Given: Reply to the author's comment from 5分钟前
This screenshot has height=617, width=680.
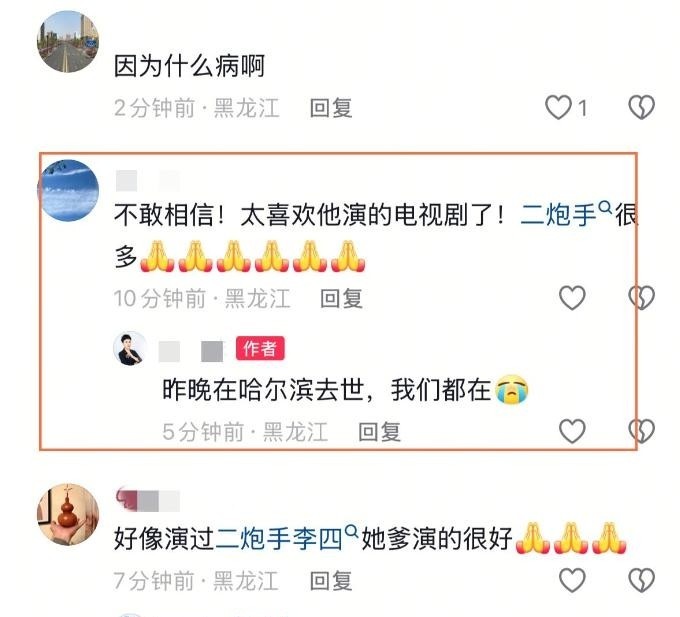Looking at the screenshot, I should click(x=379, y=432).
